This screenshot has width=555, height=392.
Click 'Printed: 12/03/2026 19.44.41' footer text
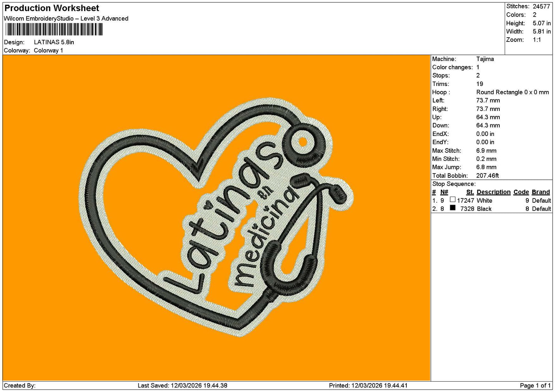(x=368, y=385)
